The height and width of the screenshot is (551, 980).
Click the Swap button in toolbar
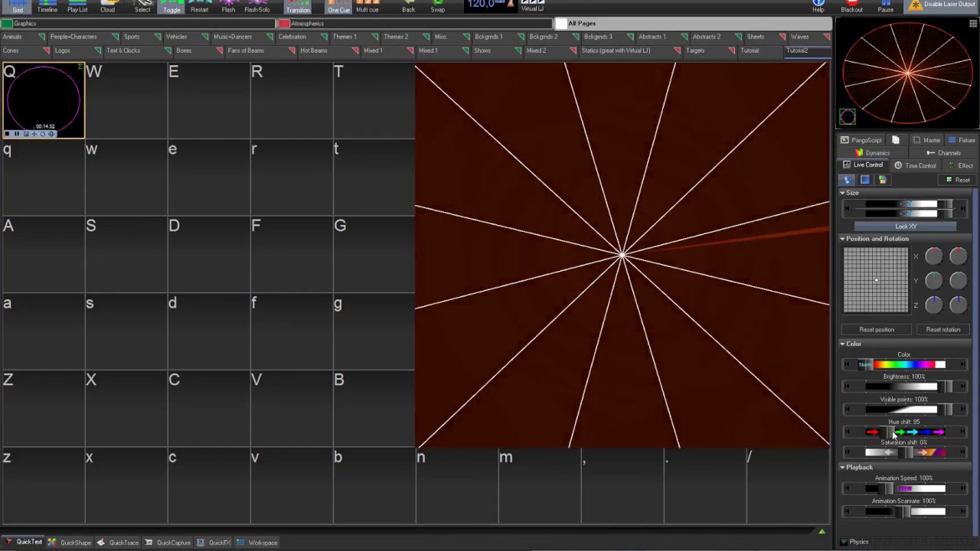click(x=437, y=7)
